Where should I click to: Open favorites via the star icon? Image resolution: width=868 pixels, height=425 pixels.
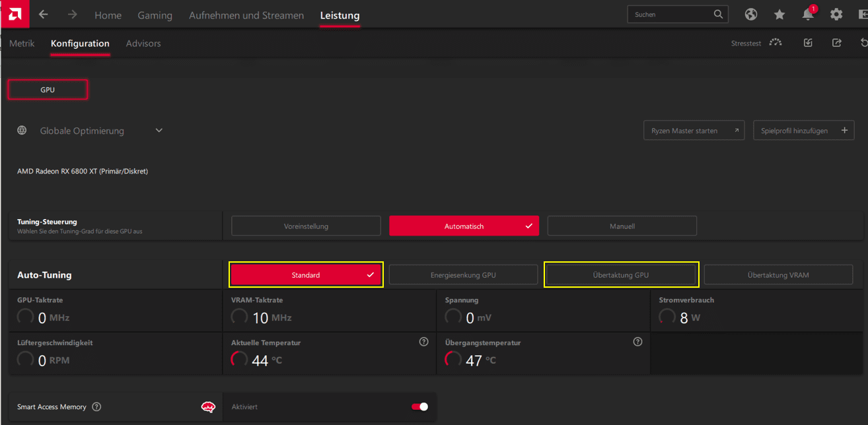click(779, 14)
